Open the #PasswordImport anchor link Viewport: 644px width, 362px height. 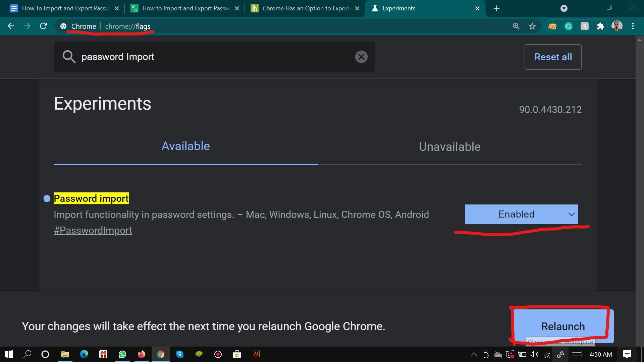pyautogui.click(x=93, y=230)
